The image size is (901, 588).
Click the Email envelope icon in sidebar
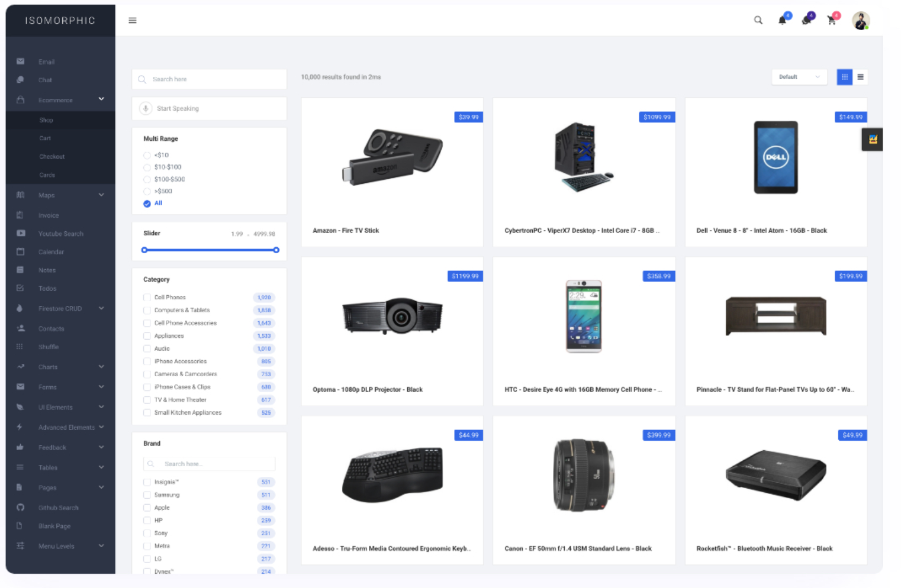pos(21,62)
